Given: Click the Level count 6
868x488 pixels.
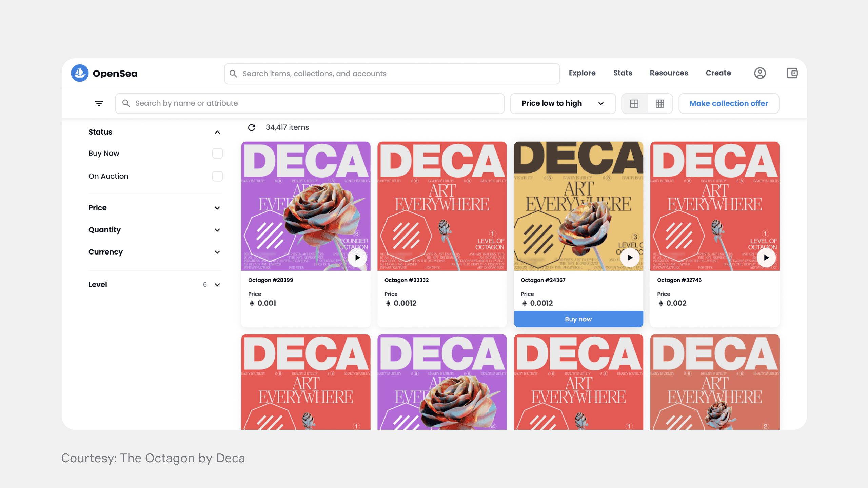Looking at the screenshot, I should 205,285.
